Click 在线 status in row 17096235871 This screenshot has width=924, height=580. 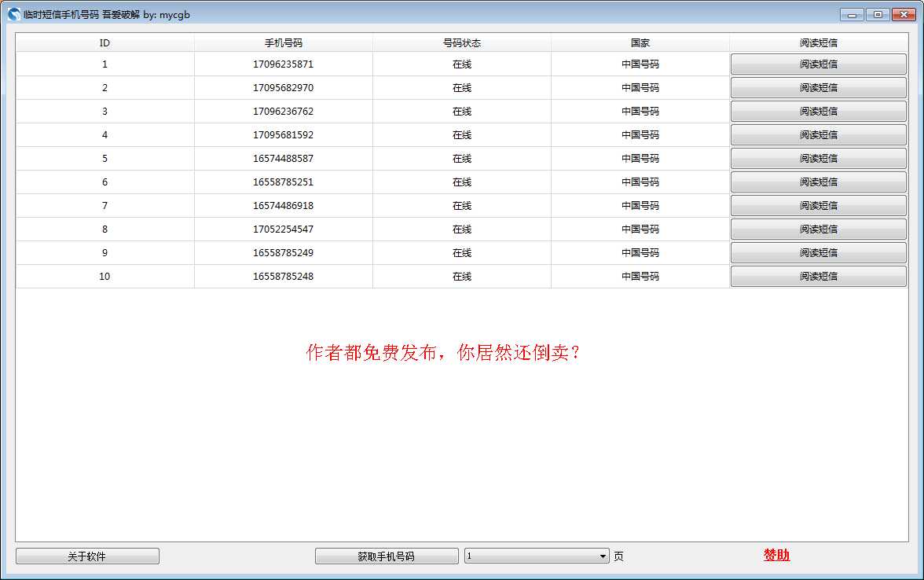coord(462,64)
